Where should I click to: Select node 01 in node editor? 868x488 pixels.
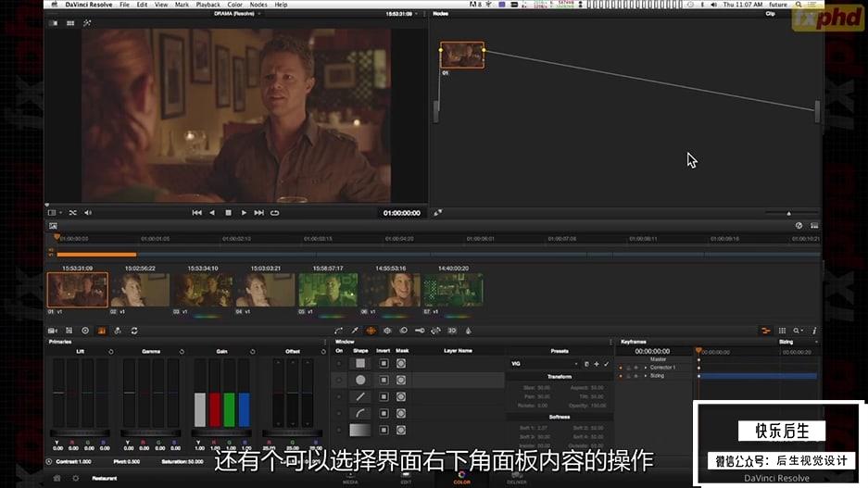(x=462, y=56)
